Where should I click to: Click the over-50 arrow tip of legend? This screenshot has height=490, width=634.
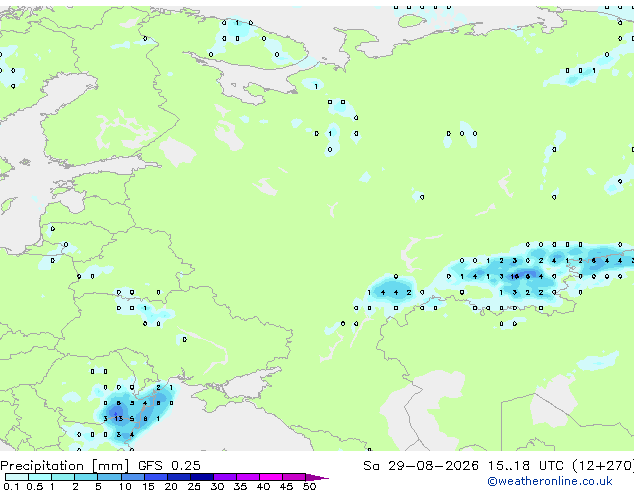tap(317, 477)
